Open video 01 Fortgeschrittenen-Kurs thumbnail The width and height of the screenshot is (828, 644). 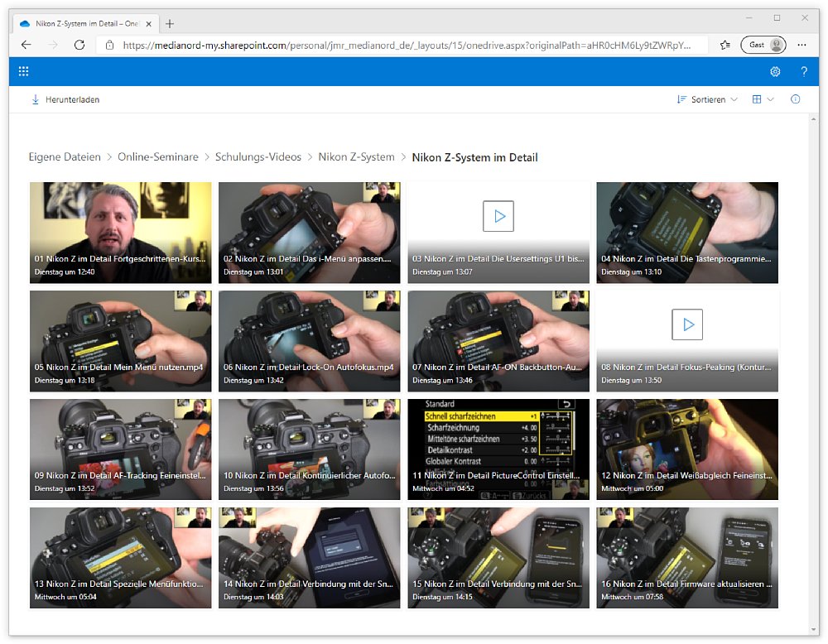coord(120,233)
